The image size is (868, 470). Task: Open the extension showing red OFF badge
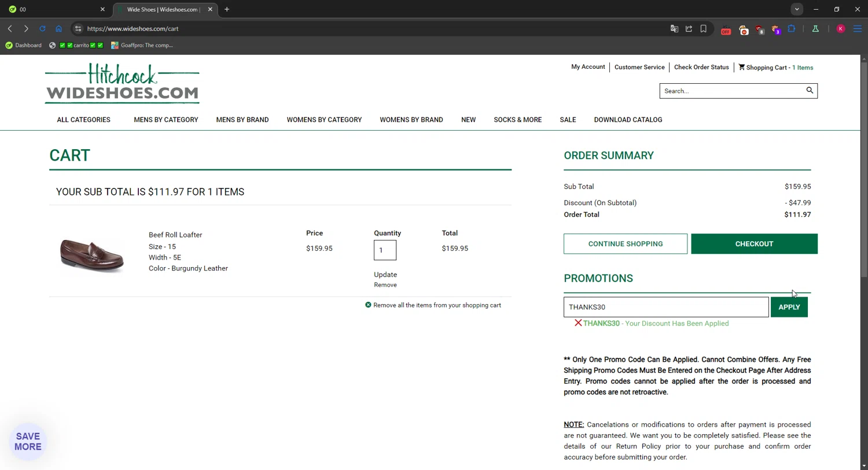pyautogui.click(x=726, y=29)
